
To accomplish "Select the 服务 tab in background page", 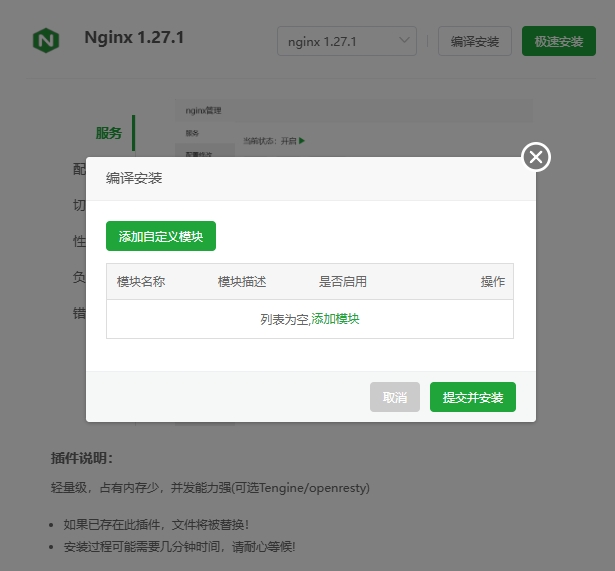I will click(109, 133).
